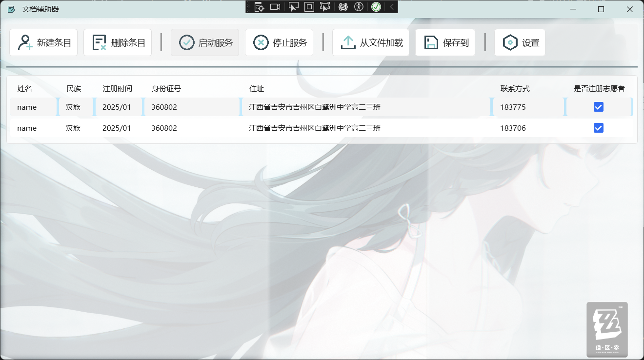
Task: Enable the select element cursor tool
Action: (x=293, y=7)
